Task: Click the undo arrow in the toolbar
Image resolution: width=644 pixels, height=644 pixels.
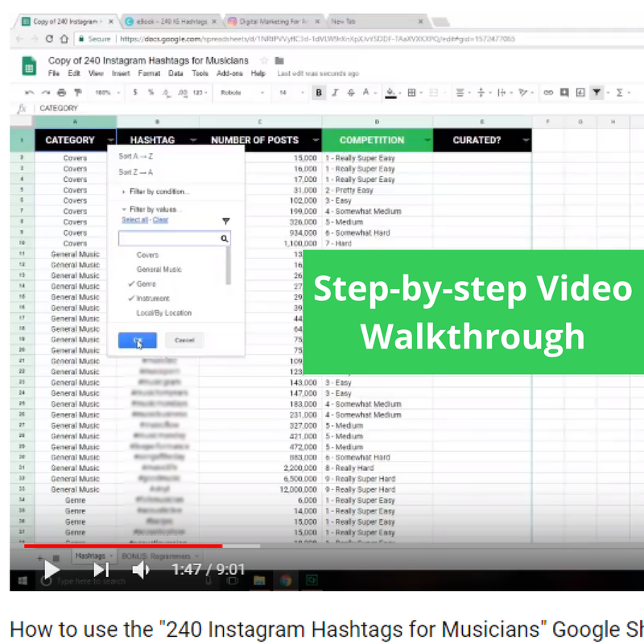Action: click(29, 93)
